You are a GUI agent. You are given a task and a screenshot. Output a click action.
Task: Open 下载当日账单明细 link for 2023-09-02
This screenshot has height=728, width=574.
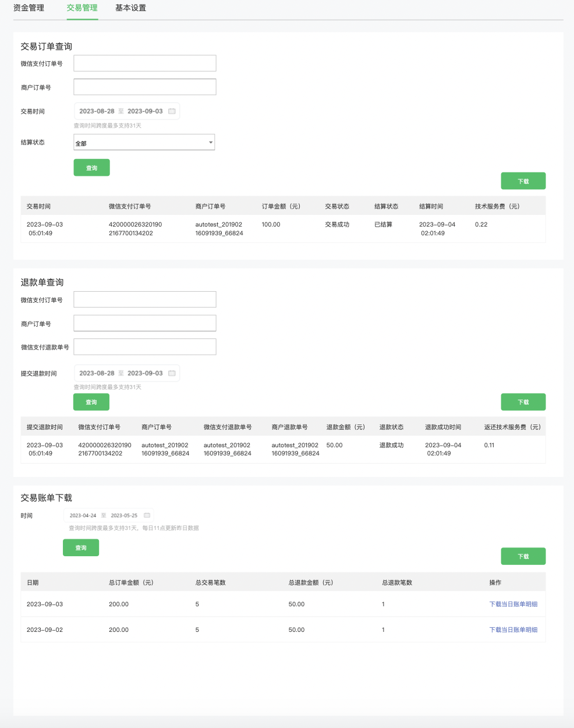513,630
